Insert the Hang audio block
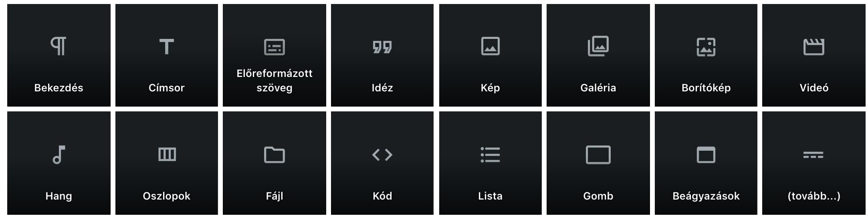The image size is (868, 222). [59, 163]
